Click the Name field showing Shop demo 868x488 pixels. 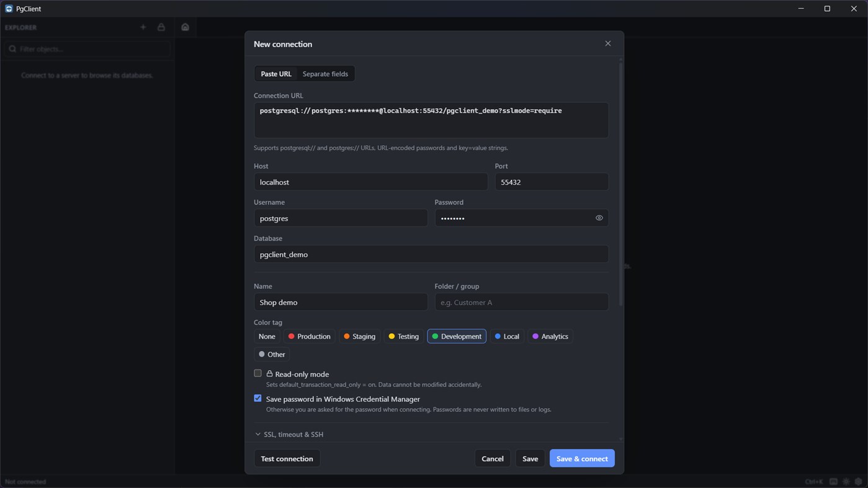[341, 302]
